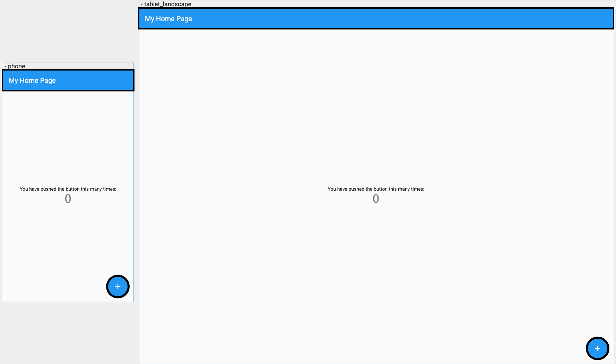616x364 pixels.
Task: Select the '- phone' device label
Action: click(x=15, y=66)
